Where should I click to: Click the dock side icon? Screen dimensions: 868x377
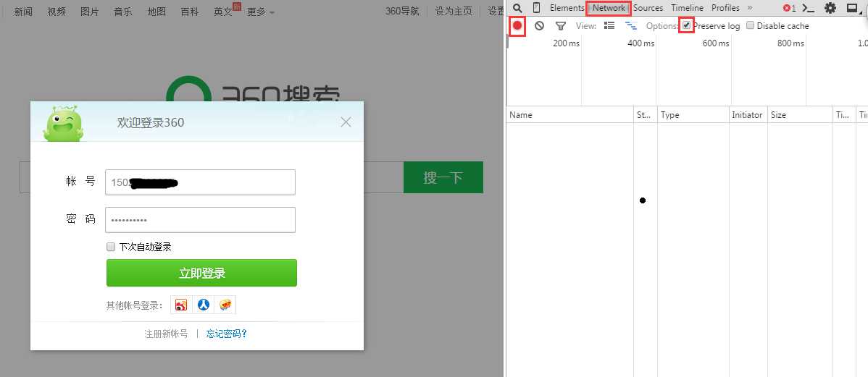click(852, 8)
